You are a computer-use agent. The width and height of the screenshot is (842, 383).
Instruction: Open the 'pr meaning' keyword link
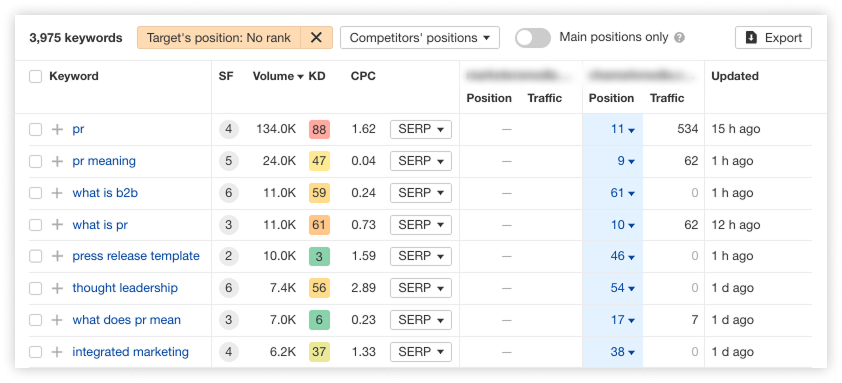(x=104, y=161)
